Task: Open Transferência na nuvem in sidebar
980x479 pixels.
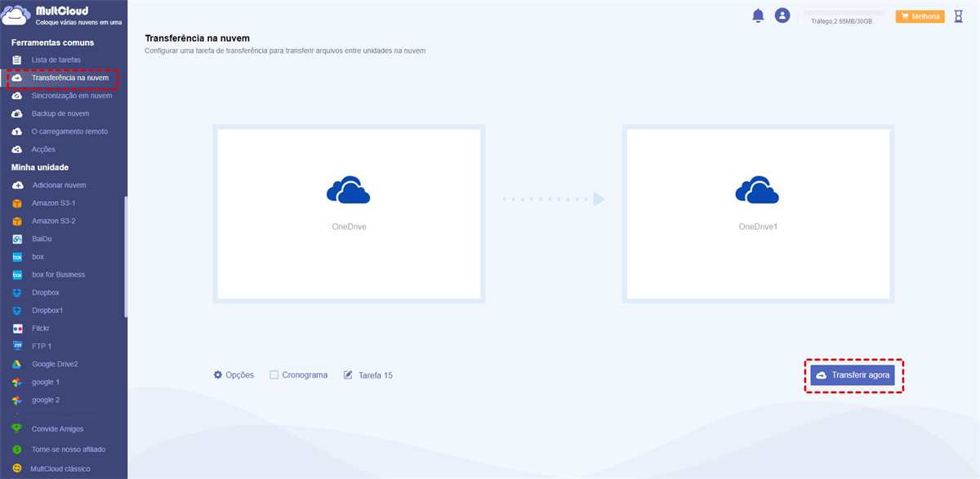Action: [64, 78]
